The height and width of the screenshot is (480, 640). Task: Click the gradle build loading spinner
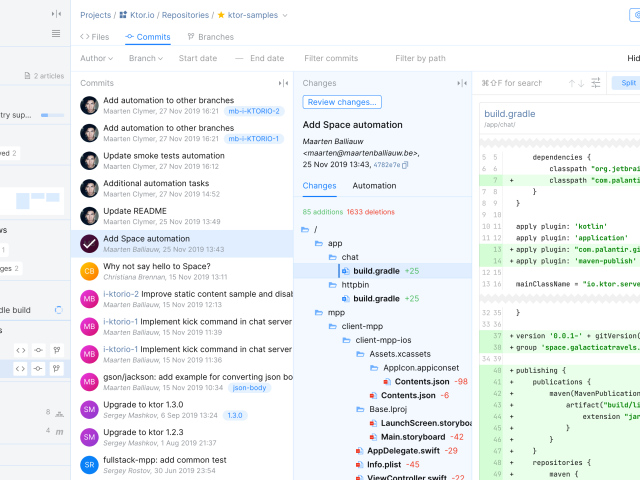click(59, 310)
